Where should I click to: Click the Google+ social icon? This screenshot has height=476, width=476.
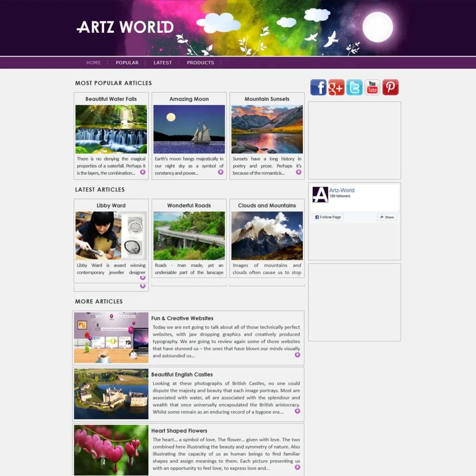click(x=336, y=87)
